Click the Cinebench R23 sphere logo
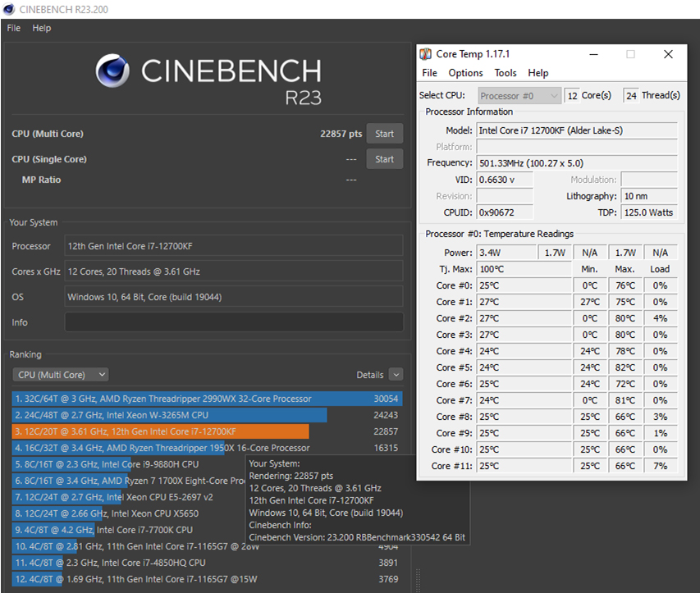700x593 pixels. coord(112,71)
